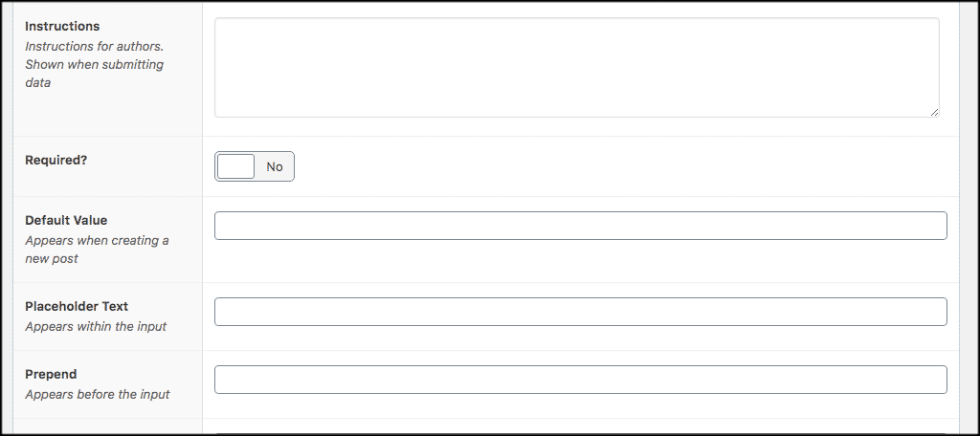Click "Appears within the input" description

(x=96, y=326)
